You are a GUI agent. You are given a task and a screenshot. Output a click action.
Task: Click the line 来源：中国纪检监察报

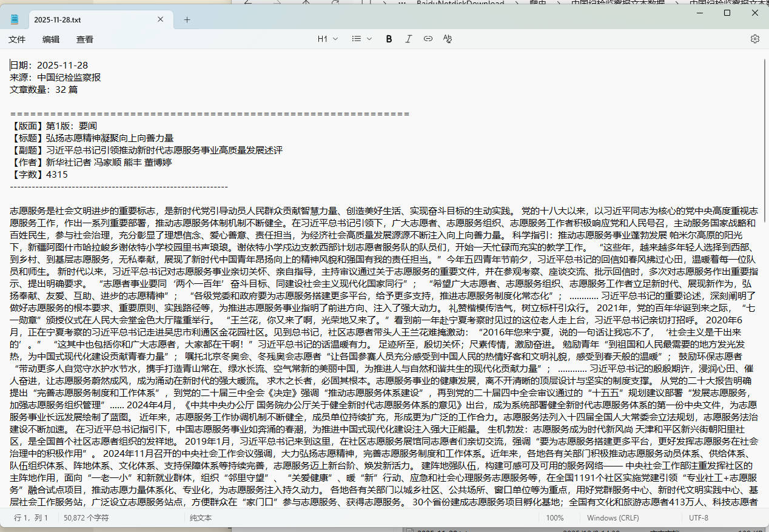pos(55,78)
